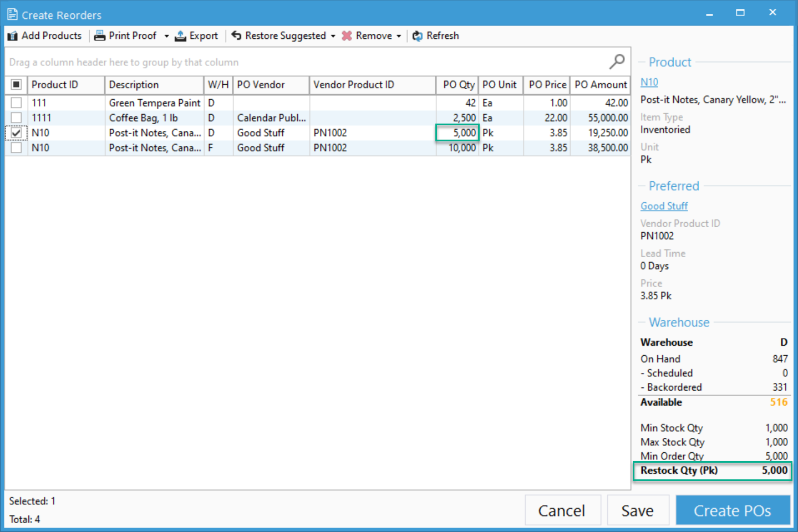
Task: Expand the Print Proof dropdown arrow
Action: (x=166, y=36)
